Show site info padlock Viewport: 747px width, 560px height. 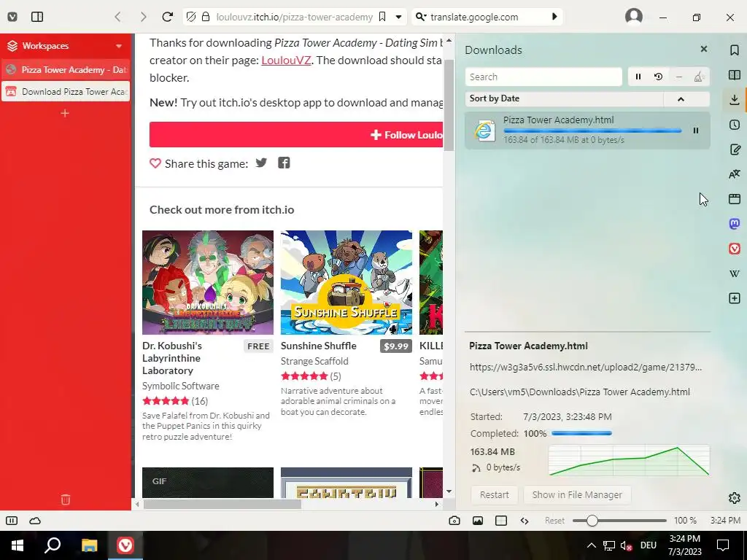click(206, 17)
